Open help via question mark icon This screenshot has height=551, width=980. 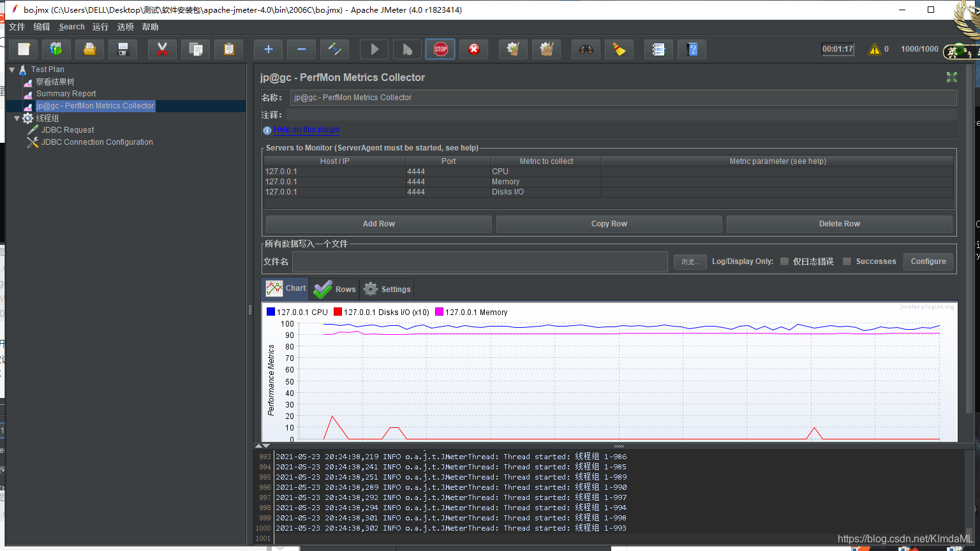click(x=692, y=49)
